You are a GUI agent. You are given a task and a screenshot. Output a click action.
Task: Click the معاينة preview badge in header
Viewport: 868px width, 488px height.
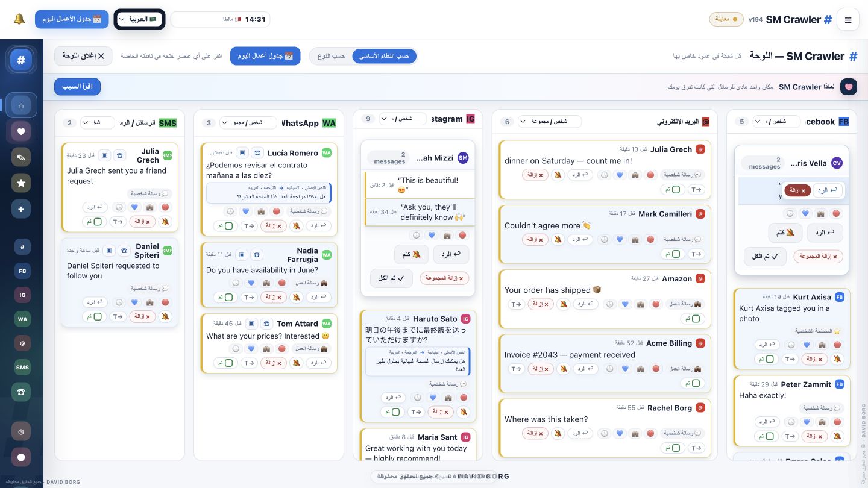click(x=726, y=19)
